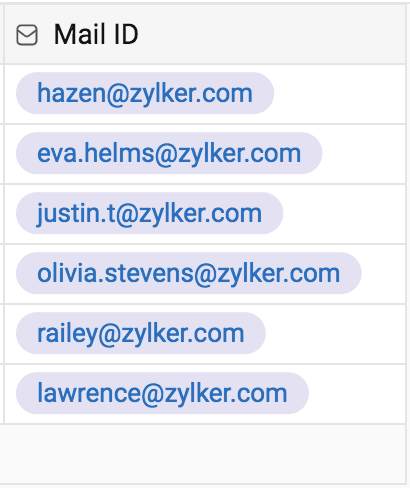Open the hazen@zylker.com email link
The width and height of the screenshot is (410, 488).
tap(145, 93)
